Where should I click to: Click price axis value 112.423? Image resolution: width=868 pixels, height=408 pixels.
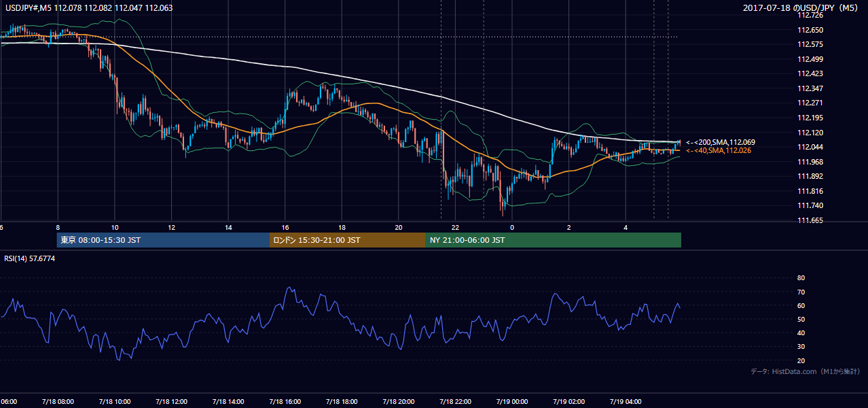[810, 73]
